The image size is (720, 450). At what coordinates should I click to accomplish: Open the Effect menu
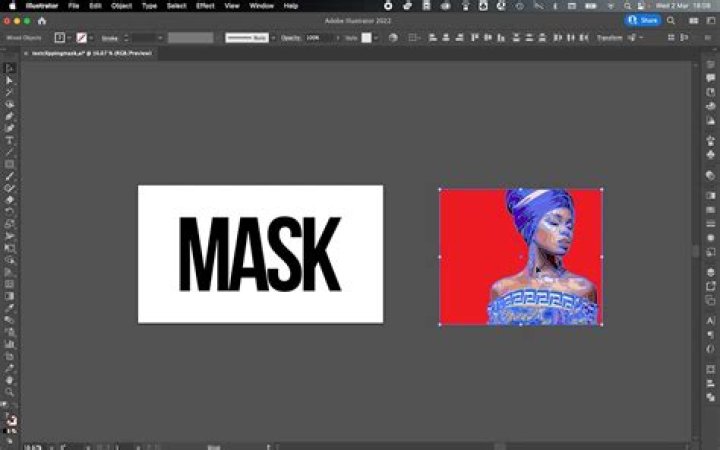(x=205, y=5)
